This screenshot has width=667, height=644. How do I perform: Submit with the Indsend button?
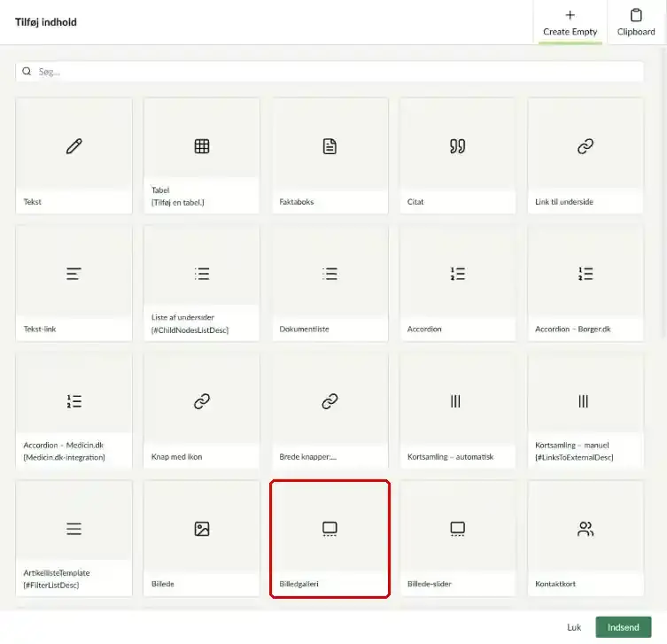[624, 627]
